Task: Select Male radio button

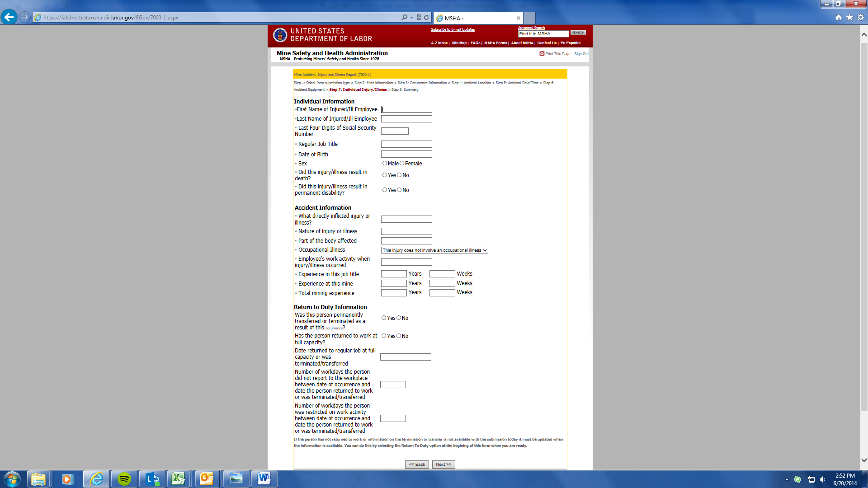Action: 385,163
